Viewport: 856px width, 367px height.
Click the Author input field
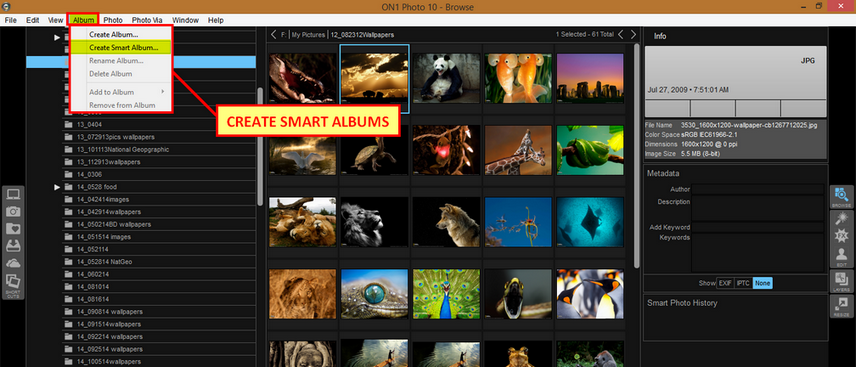758,190
